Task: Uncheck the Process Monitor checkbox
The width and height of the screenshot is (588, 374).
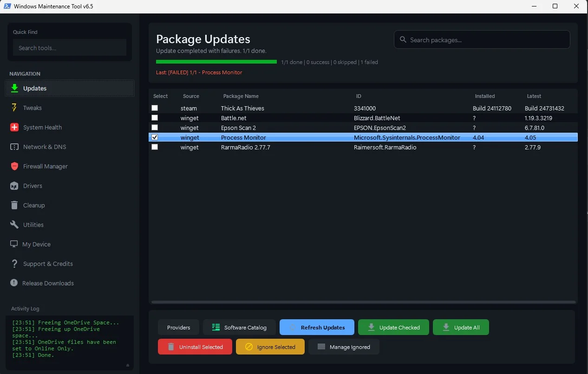Action: pyautogui.click(x=155, y=137)
